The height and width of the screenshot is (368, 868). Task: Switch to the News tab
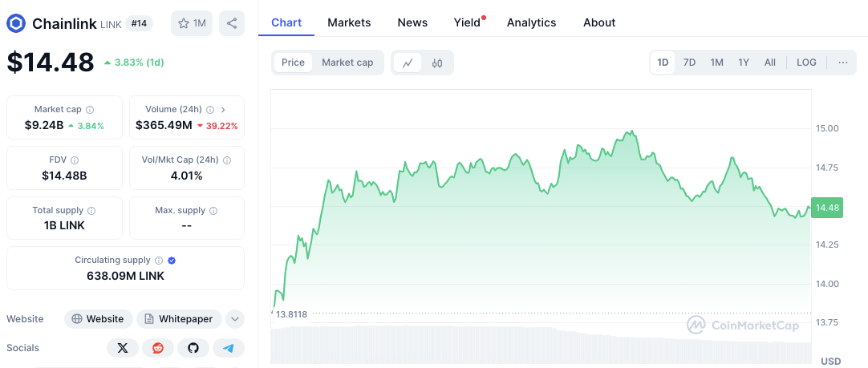(412, 22)
